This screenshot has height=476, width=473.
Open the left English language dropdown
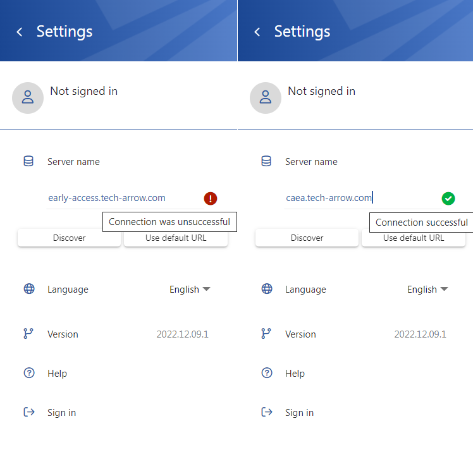click(190, 290)
